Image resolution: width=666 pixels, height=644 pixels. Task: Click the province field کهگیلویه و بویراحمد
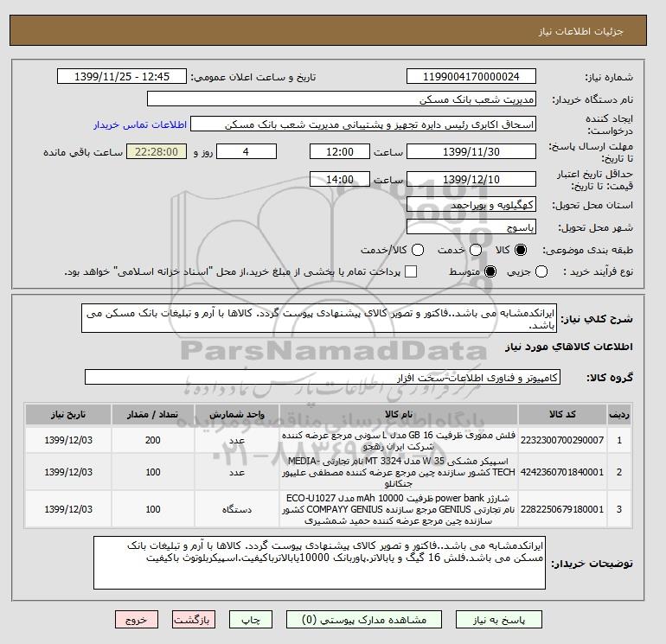[x=471, y=205]
